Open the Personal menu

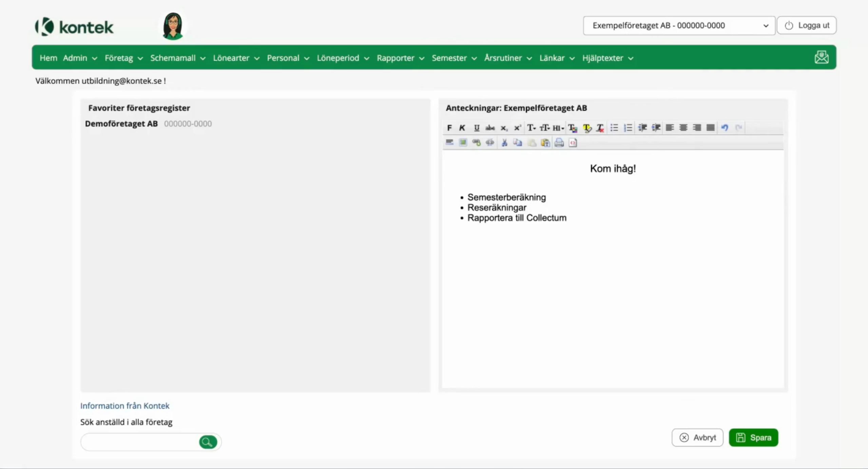click(x=288, y=58)
